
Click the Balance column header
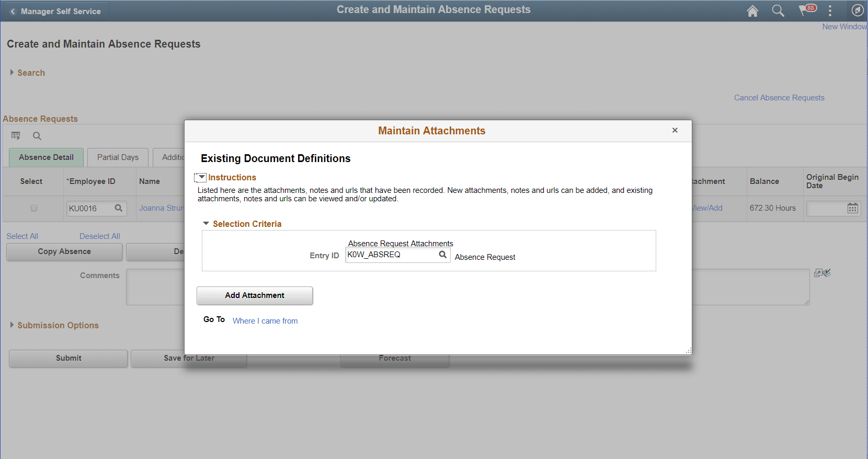pos(764,181)
